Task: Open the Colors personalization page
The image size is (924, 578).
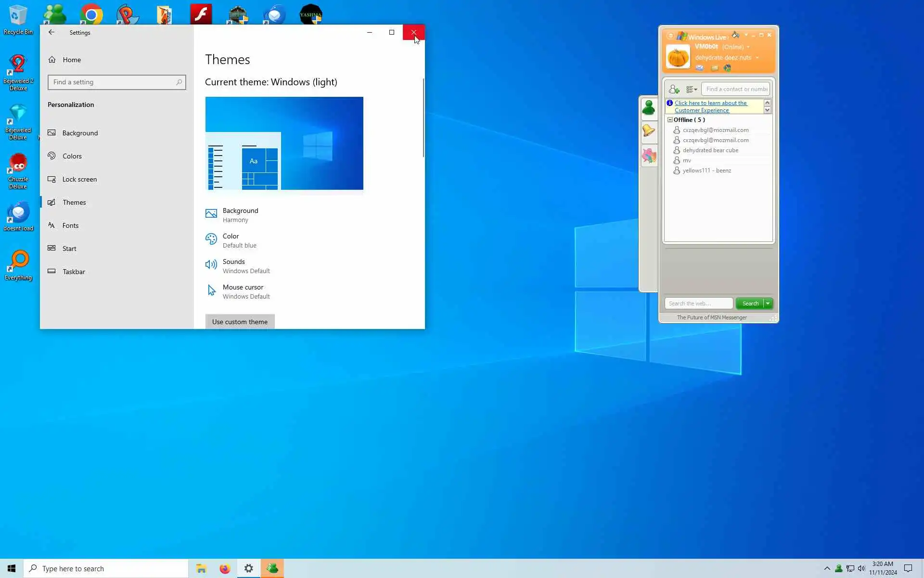Action: tap(72, 156)
